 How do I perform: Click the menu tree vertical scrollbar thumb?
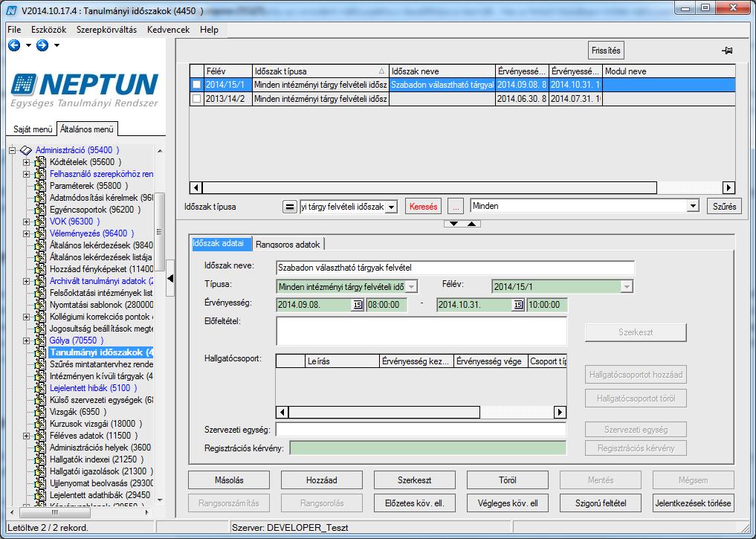coord(160,233)
